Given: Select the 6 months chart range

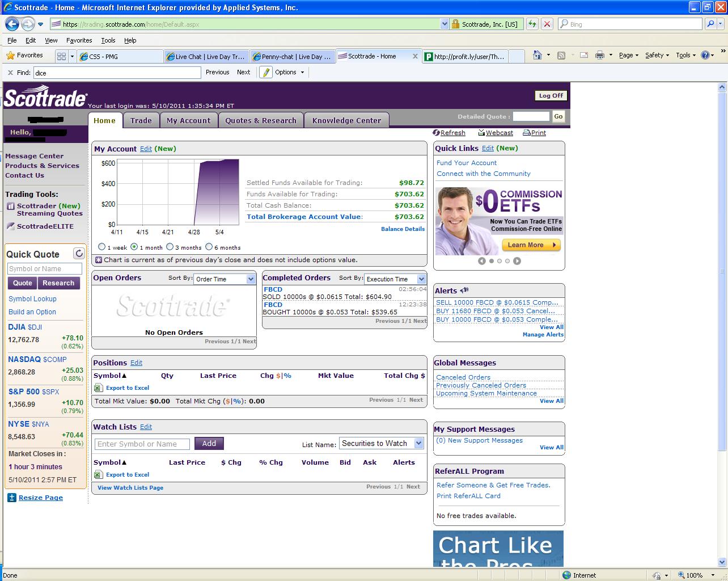Looking at the screenshot, I should tap(209, 247).
